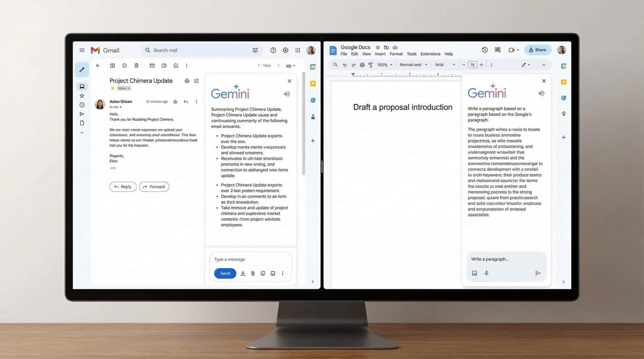Delete the email with trash icon
The image size is (644, 359).
136,66
